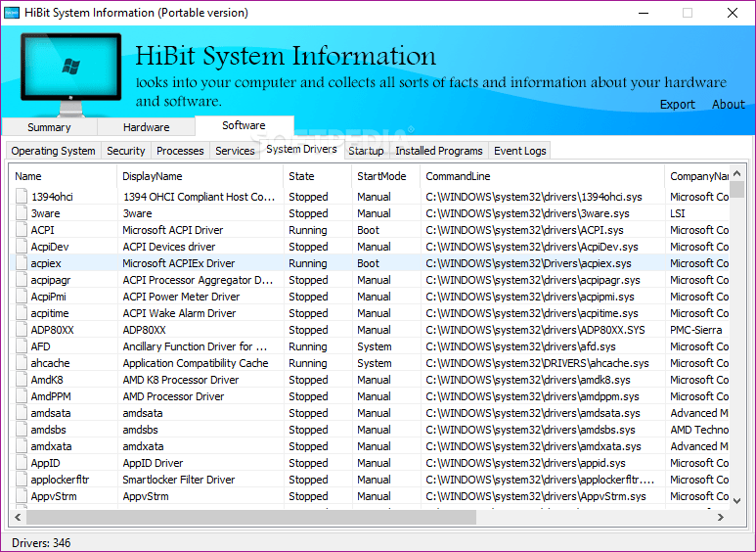
Task: Click the app icon in title bar
Action: tap(11, 13)
